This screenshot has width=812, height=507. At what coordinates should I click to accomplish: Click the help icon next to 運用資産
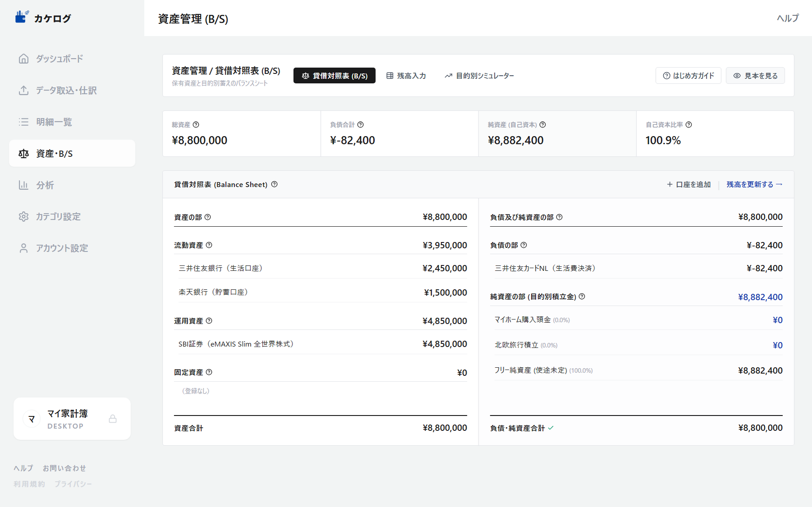(x=209, y=321)
